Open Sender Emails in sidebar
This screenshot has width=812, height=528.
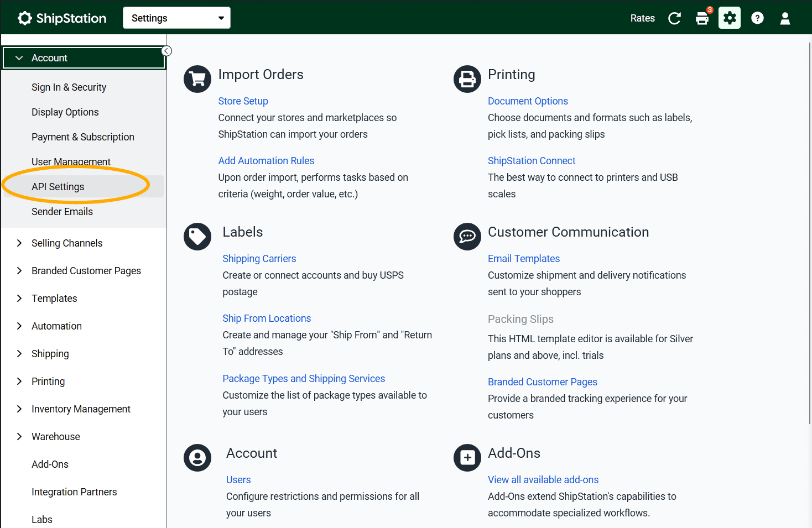click(x=62, y=212)
